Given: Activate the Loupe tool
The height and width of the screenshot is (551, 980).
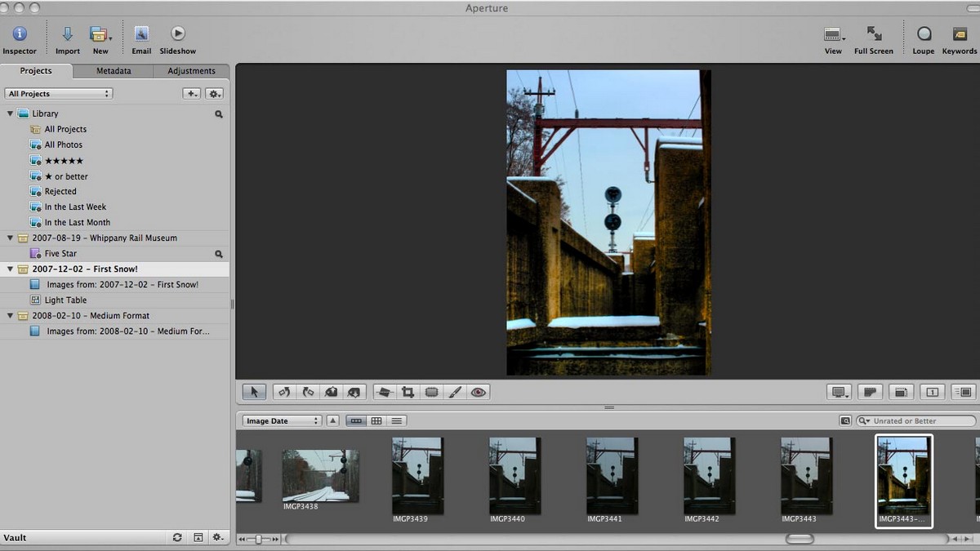Looking at the screenshot, I should click(924, 34).
